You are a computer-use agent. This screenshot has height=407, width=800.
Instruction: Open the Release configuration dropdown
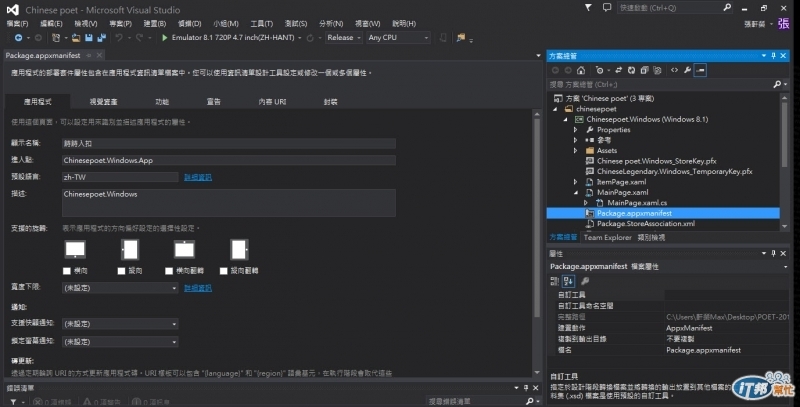[x=344, y=38]
